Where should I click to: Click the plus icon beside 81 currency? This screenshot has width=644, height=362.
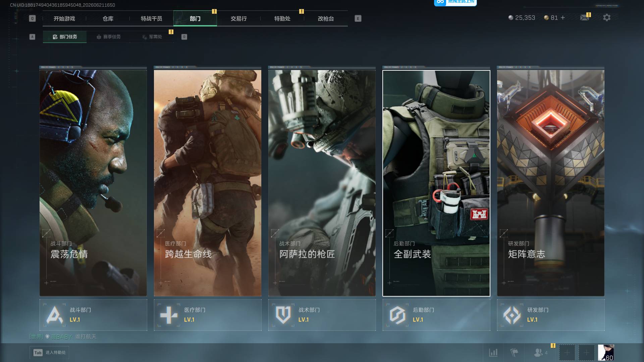563,17
